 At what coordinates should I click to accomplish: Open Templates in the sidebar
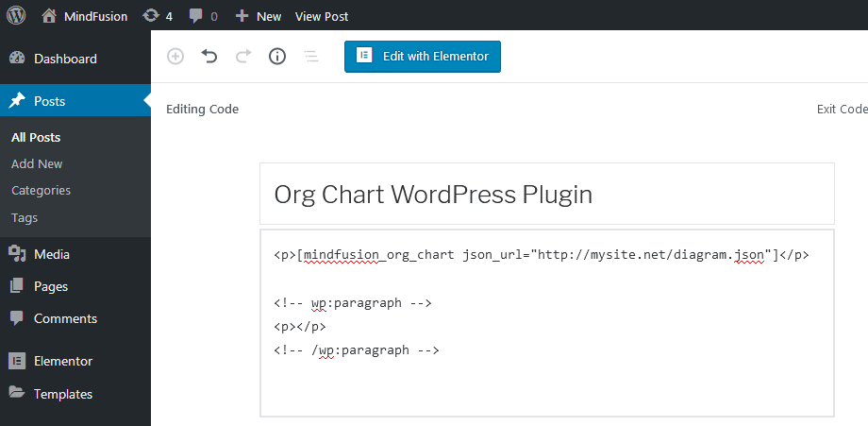click(63, 394)
